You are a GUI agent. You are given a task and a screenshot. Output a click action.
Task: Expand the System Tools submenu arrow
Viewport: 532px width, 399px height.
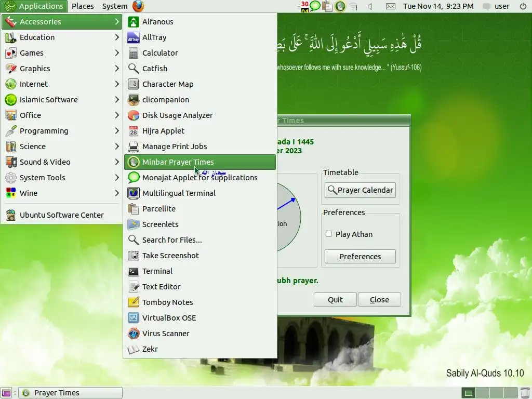pyautogui.click(x=117, y=178)
